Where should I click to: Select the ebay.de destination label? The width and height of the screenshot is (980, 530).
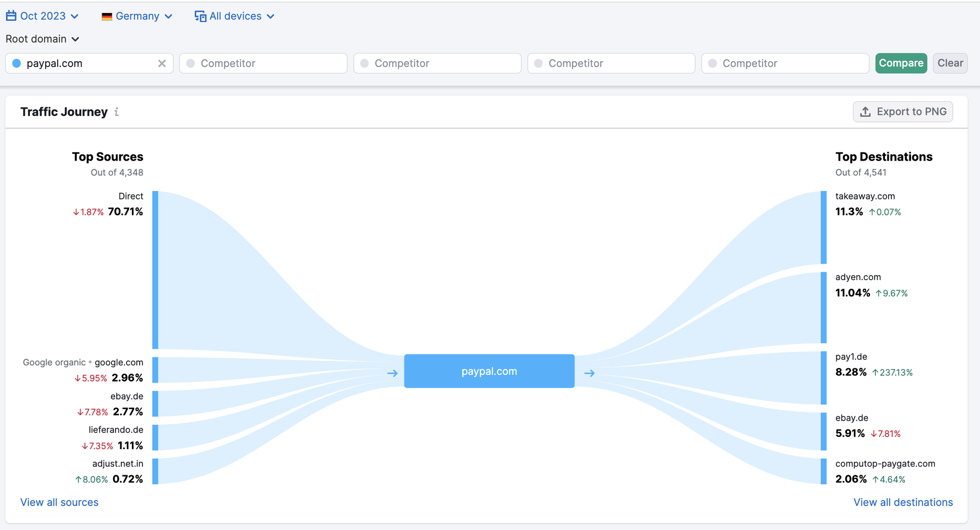pyautogui.click(x=852, y=418)
